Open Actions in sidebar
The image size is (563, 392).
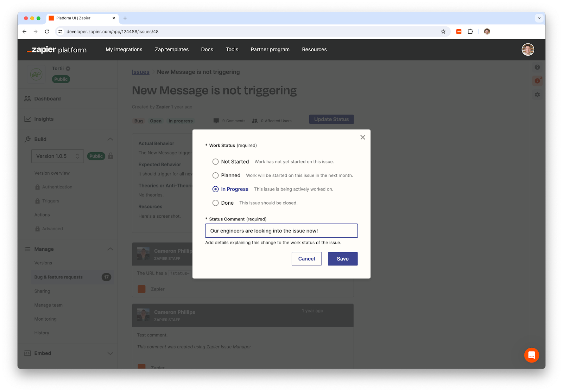(42, 215)
